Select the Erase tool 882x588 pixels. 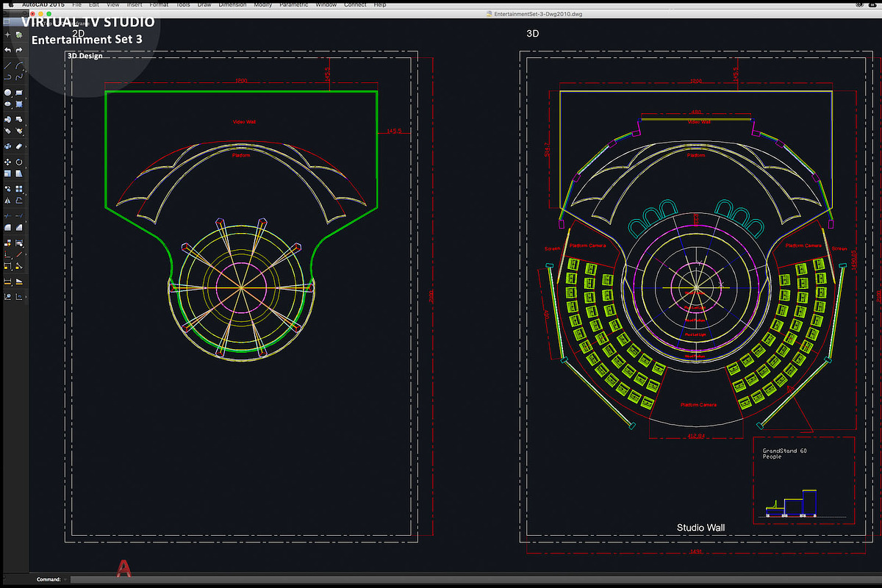coord(19,146)
